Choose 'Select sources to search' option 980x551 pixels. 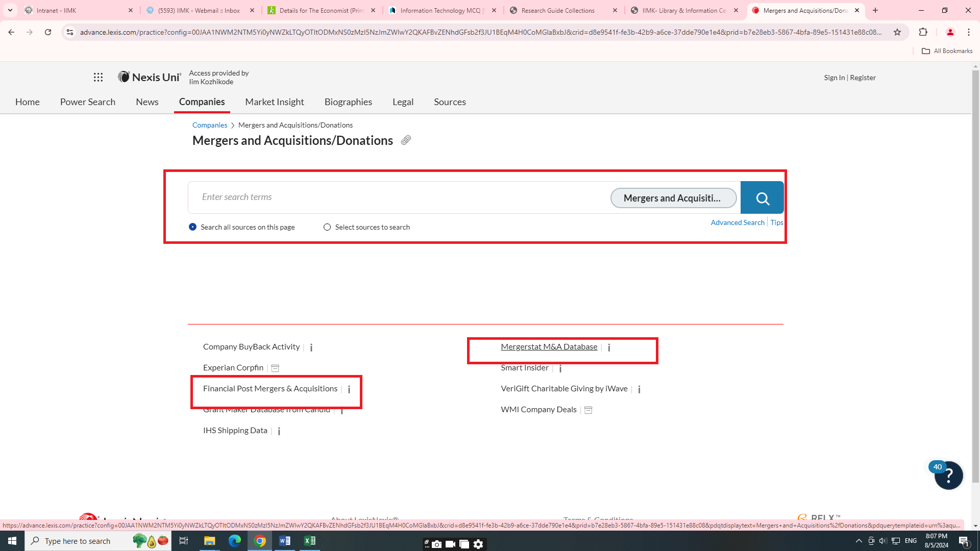327,227
